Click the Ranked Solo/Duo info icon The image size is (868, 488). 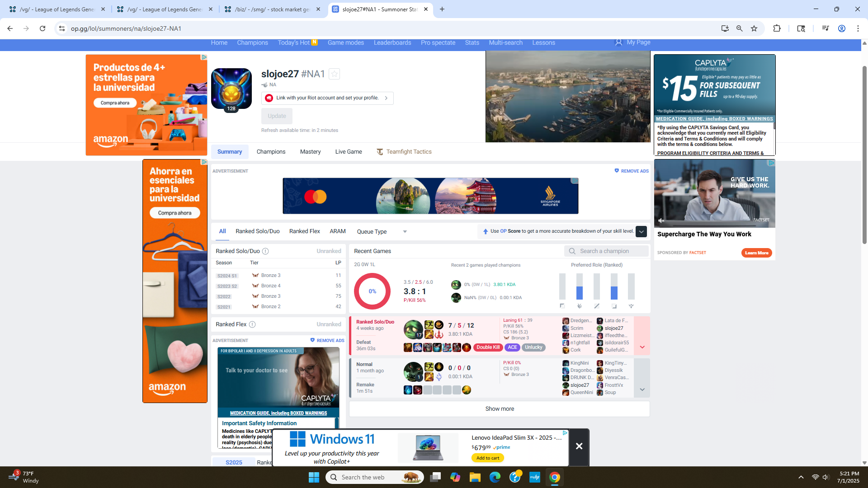point(265,251)
